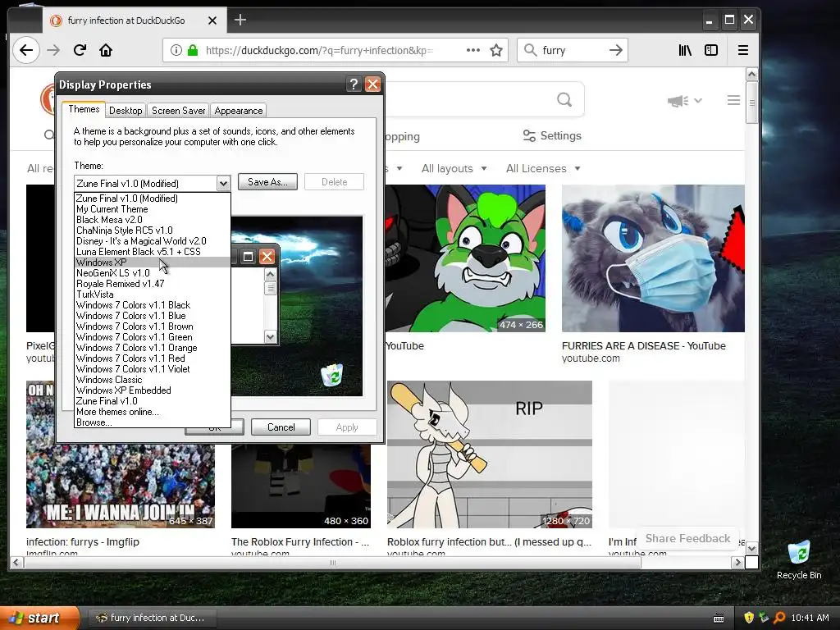The image size is (840, 630).
Task: Open the Windows Start menu
Action: [x=39, y=618]
